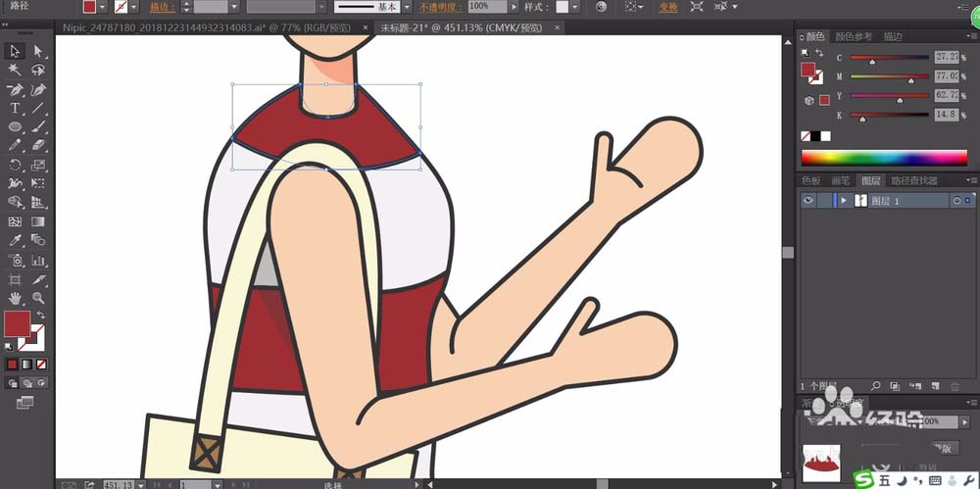The width and height of the screenshot is (980, 489).
Task: Open the 画笔 panel tab
Action: [x=841, y=180]
